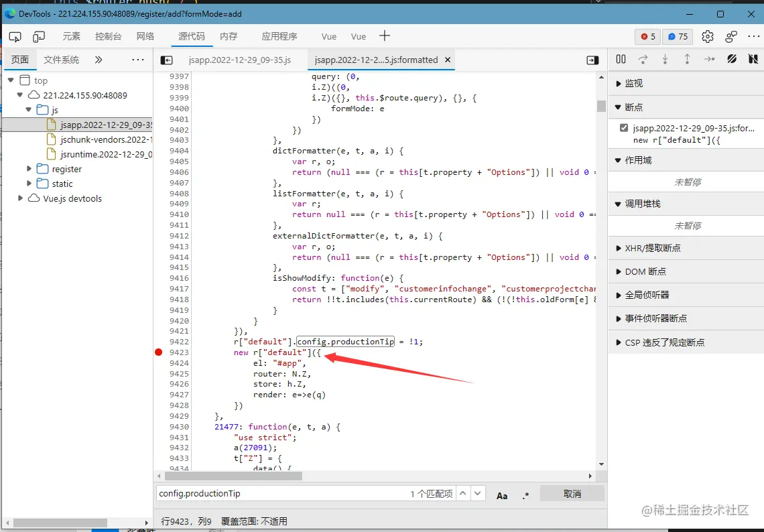This screenshot has height=532, width=764.
Task: Add a new tool tab with plus icon
Action: (x=385, y=36)
